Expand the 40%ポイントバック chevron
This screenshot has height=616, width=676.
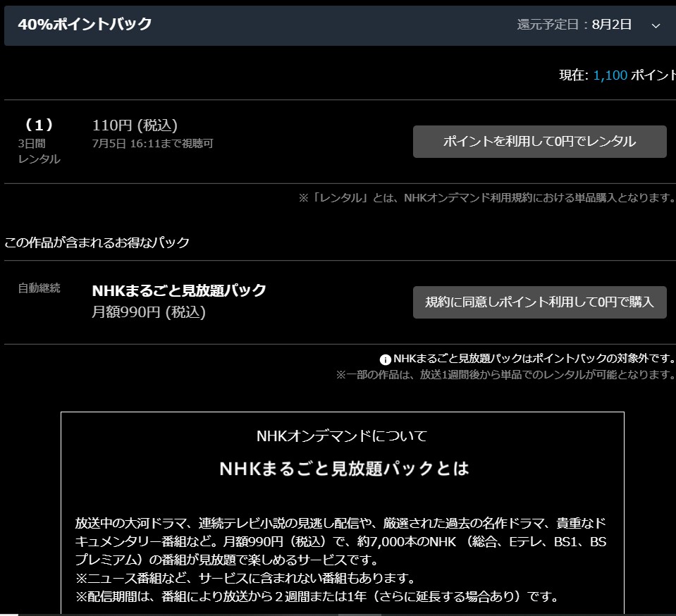coord(656,25)
